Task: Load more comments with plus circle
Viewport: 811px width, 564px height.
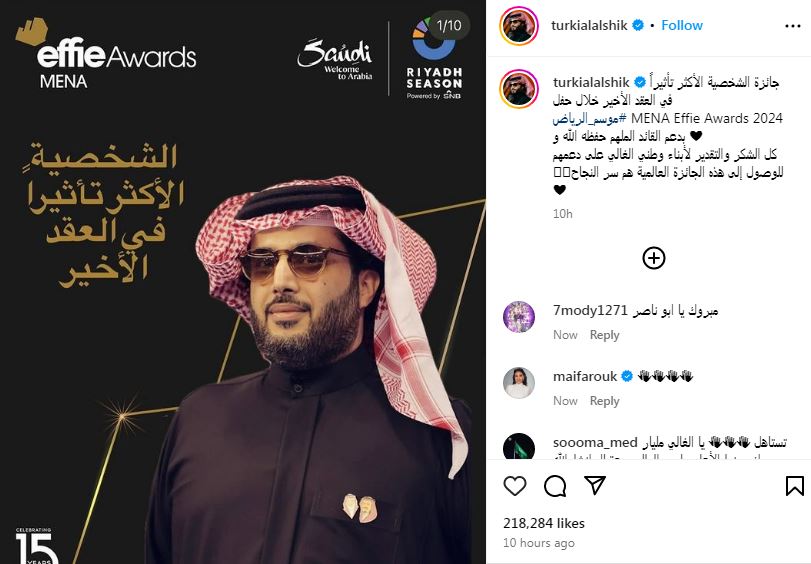Action: click(x=654, y=258)
